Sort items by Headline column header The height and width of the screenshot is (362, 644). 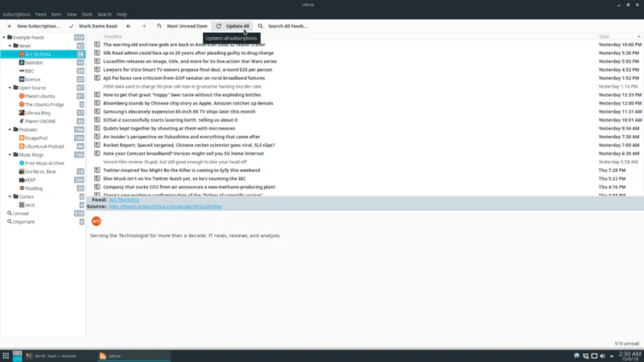(x=113, y=36)
